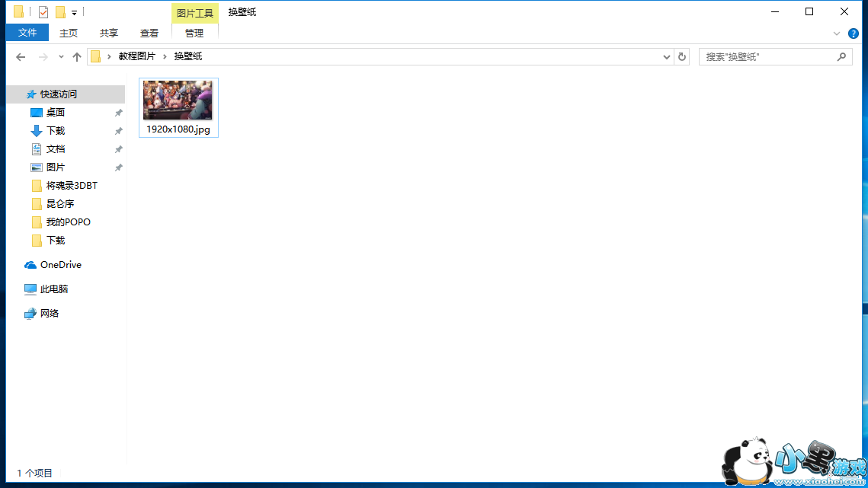Click the pin icon beside 桌面
The height and width of the screenshot is (488, 868).
pos(118,113)
